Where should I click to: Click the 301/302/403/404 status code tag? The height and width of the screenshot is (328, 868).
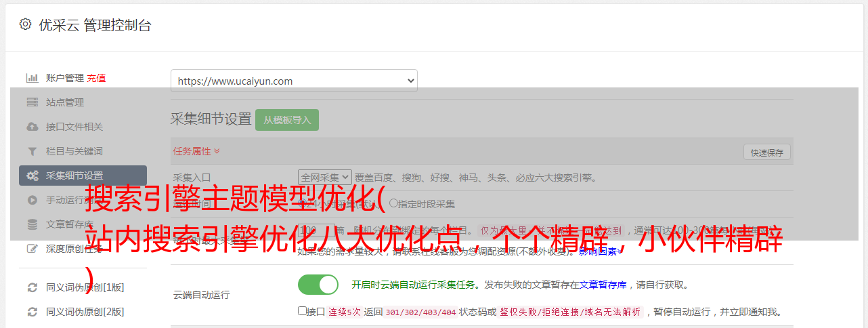pyautogui.click(x=420, y=312)
